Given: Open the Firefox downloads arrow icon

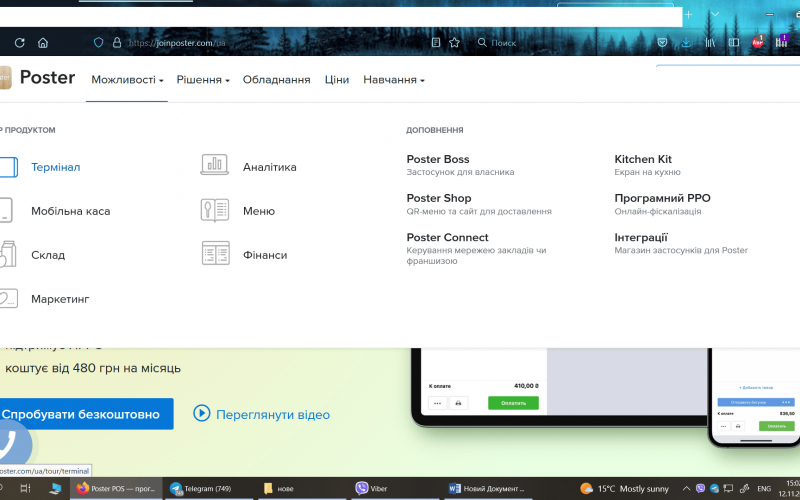Looking at the screenshot, I should 686,43.
